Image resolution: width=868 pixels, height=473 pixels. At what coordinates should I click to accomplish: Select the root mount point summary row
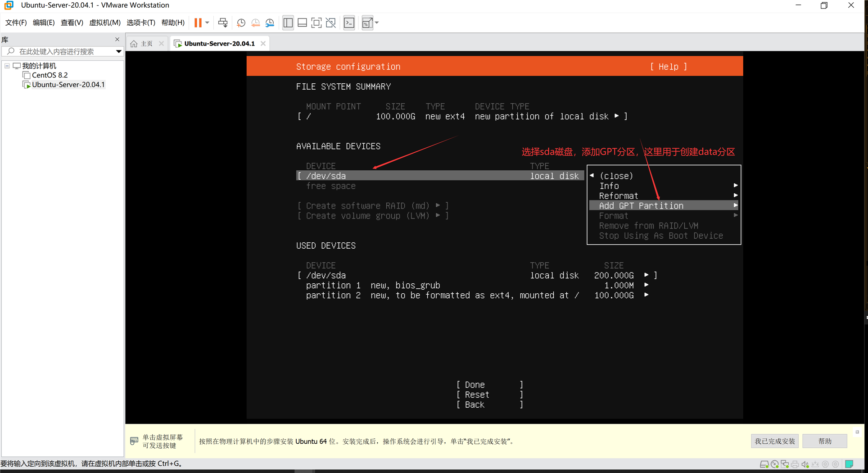462,117
